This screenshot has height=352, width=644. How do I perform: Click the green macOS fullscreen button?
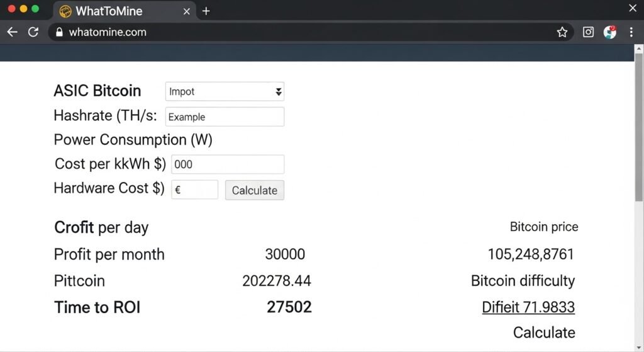[x=35, y=9]
